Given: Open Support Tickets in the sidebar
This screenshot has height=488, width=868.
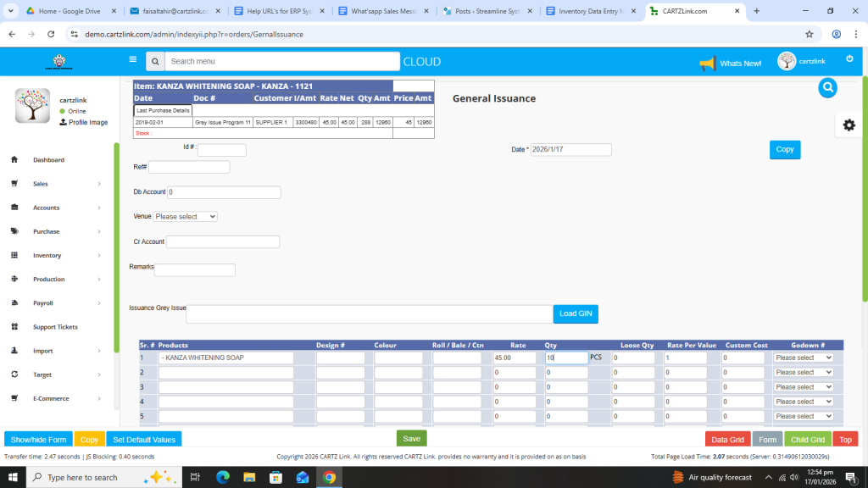Looking at the screenshot, I should [55, 327].
